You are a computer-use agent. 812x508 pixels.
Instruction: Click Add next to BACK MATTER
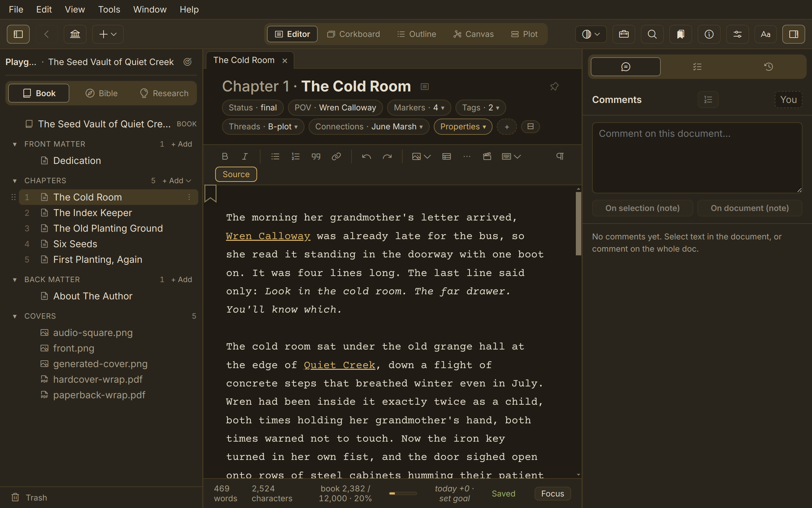(182, 280)
